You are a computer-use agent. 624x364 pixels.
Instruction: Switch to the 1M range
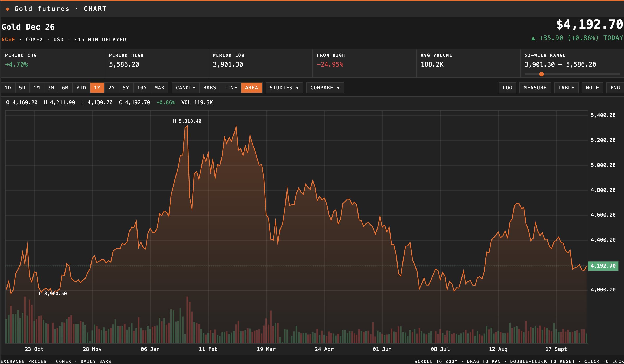36,88
